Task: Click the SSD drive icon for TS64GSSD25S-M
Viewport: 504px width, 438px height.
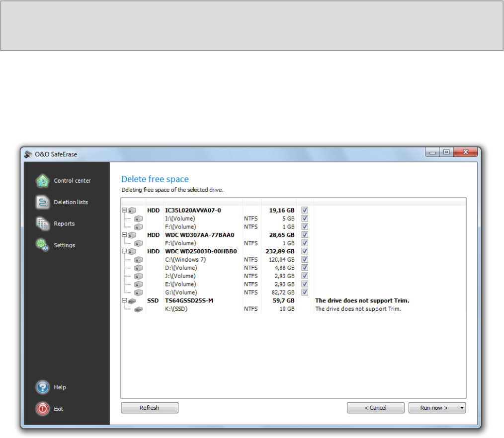Action: pos(132,301)
